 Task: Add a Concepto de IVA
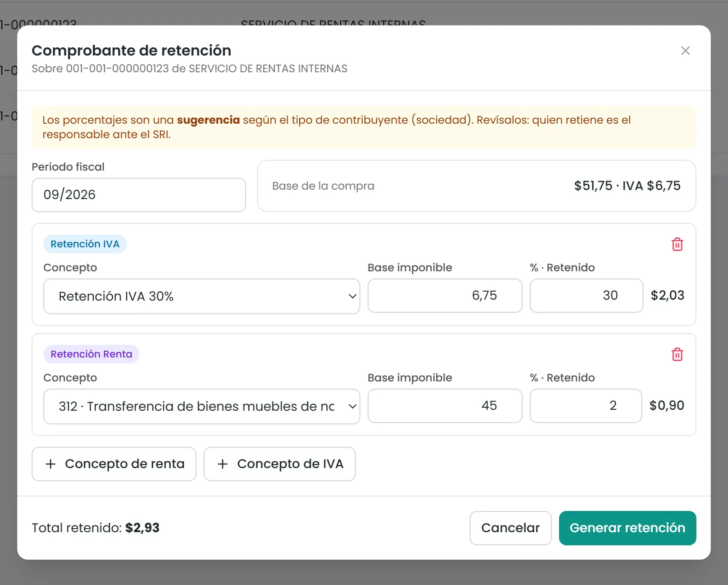click(x=279, y=464)
